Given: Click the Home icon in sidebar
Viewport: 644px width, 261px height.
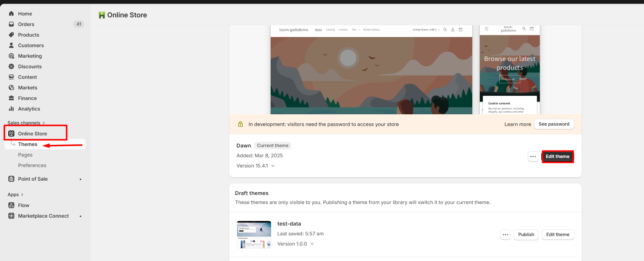Looking at the screenshot, I should (x=11, y=14).
